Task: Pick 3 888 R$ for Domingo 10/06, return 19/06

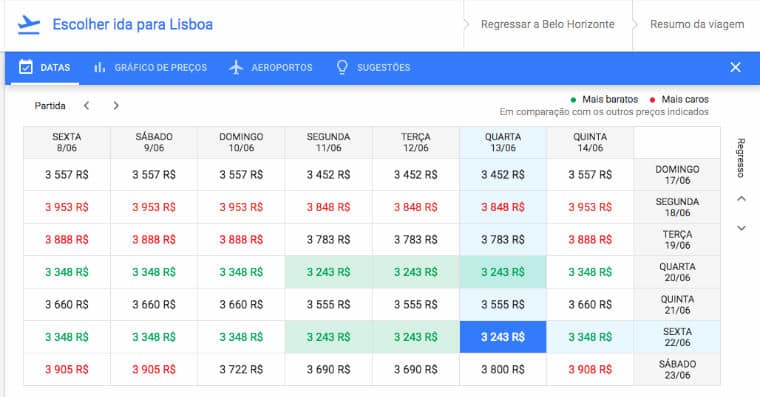Action: (x=241, y=239)
